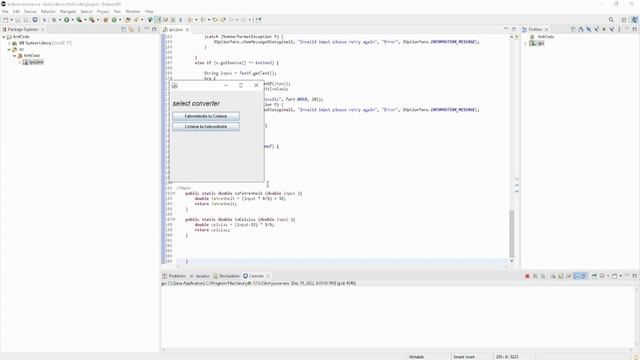Viewport: 640px width, 360px height.
Task: Open the Debug button dropdown arrow
Action: [60, 20]
